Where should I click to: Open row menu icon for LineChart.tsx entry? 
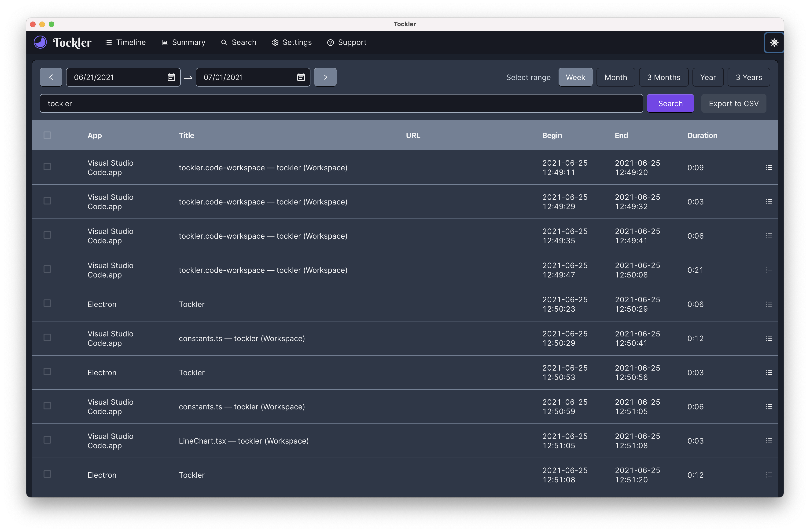[x=769, y=441]
